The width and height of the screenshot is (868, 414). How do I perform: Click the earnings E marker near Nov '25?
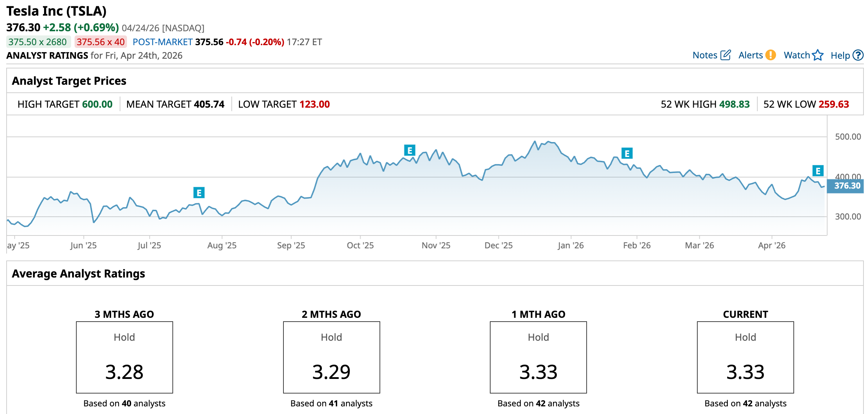pos(410,150)
